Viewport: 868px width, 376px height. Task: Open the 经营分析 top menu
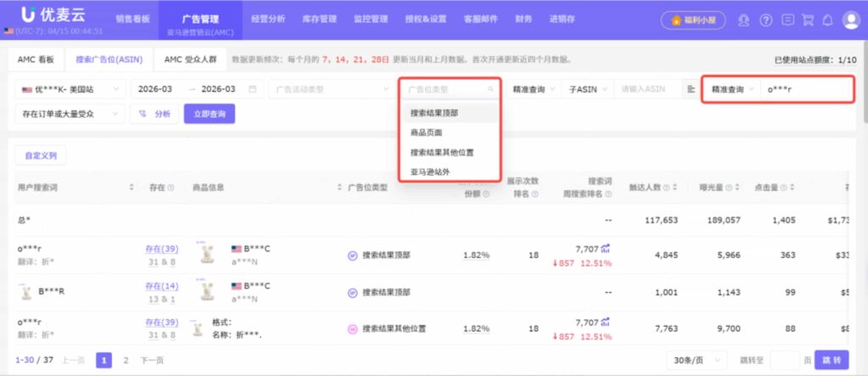pyautogui.click(x=268, y=19)
